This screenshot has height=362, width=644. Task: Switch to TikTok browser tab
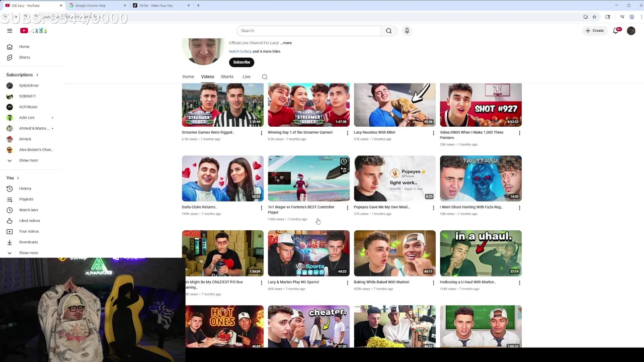[x=160, y=6]
